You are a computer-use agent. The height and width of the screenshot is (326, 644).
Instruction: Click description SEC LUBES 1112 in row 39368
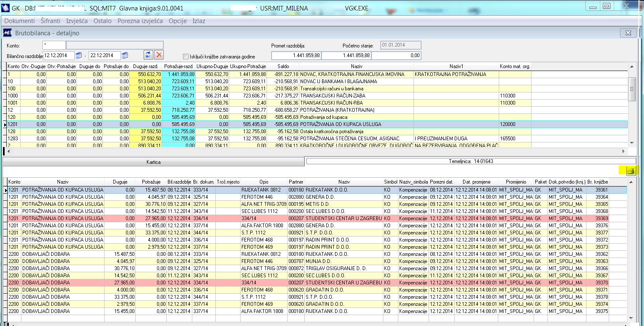(x=259, y=211)
